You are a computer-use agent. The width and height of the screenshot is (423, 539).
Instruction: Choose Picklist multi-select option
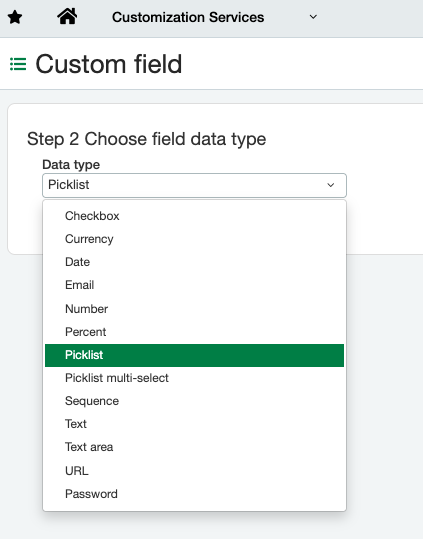point(194,378)
